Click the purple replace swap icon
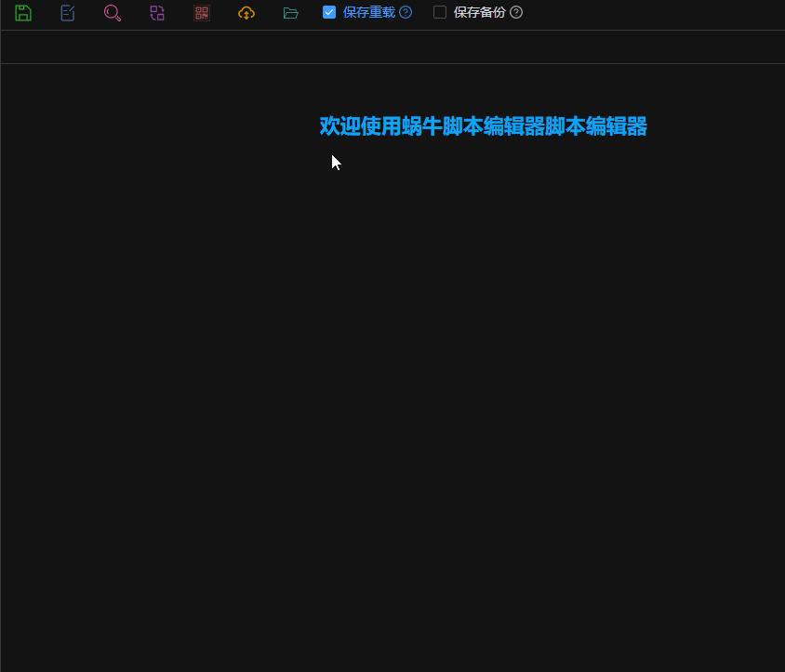Image resolution: width=785 pixels, height=672 pixels. 157,12
